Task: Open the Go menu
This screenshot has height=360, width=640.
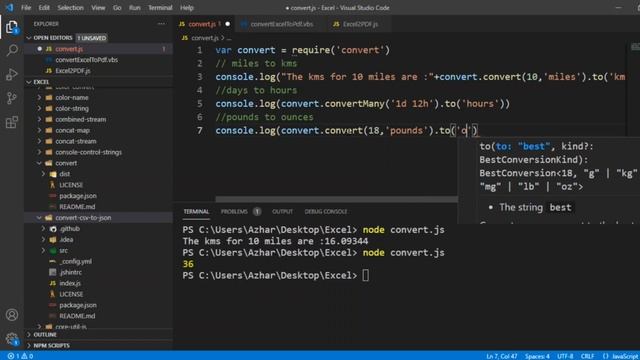Action: [117, 7]
